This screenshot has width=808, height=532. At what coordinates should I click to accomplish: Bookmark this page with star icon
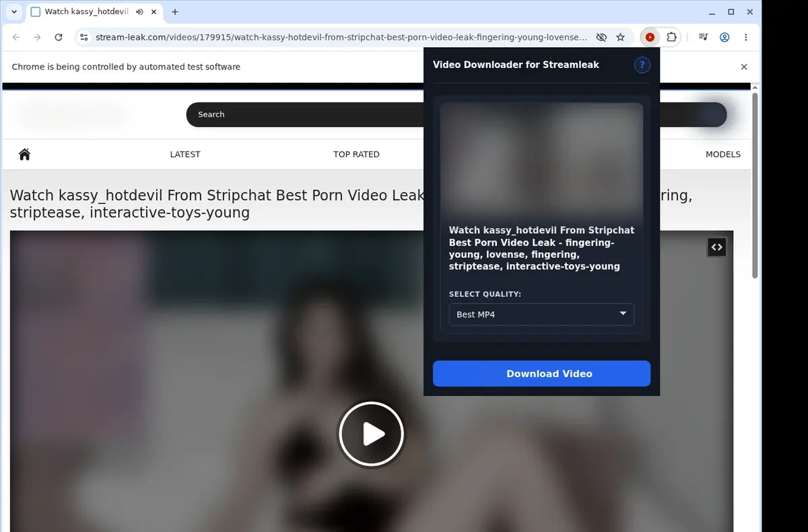pyautogui.click(x=620, y=38)
